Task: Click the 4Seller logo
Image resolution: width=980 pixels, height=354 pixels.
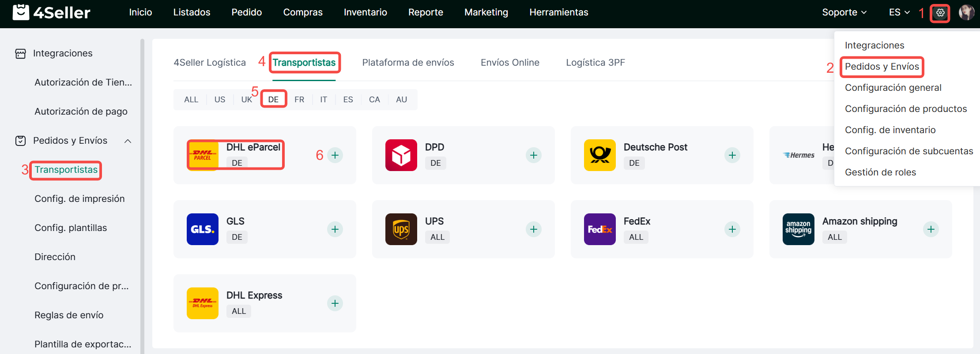Action: point(51,12)
